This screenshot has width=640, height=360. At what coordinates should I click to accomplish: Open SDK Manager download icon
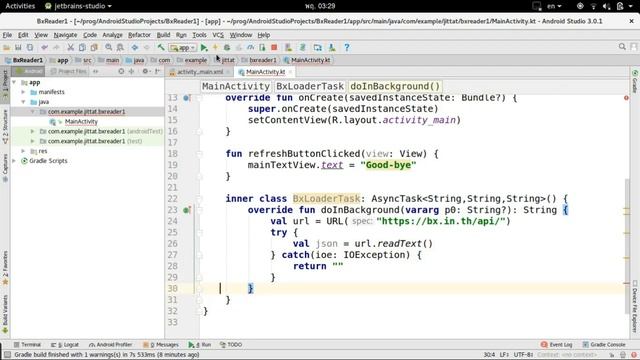click(332, 48)
